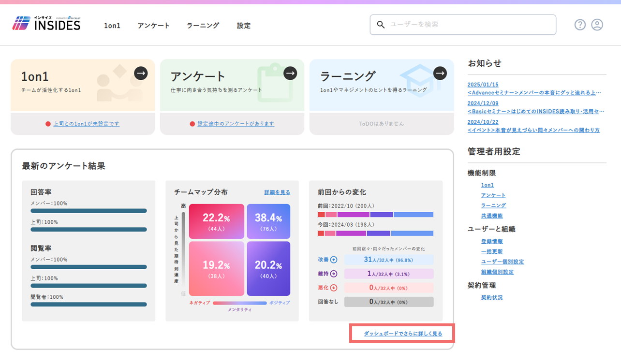Open 組織個別設定 link
The height and width of the screenshot is (364, 621).
tap(497, 272)
